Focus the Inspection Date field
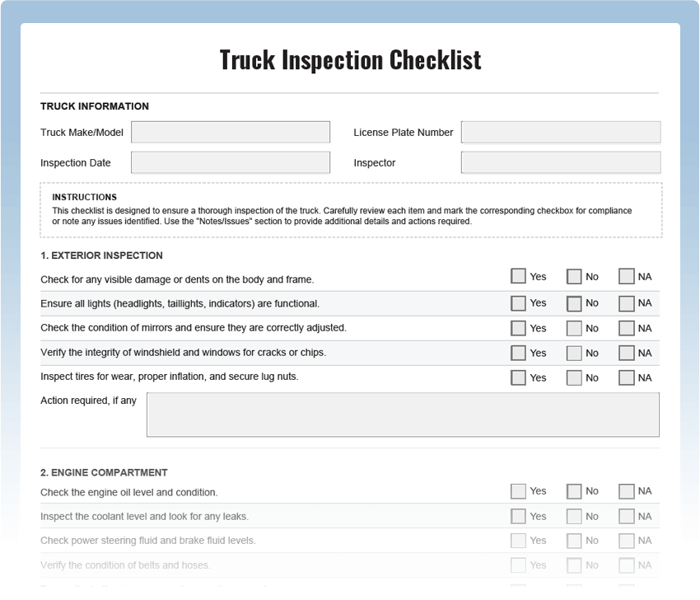The image size is (700, 600). click(x=231, y=162)
